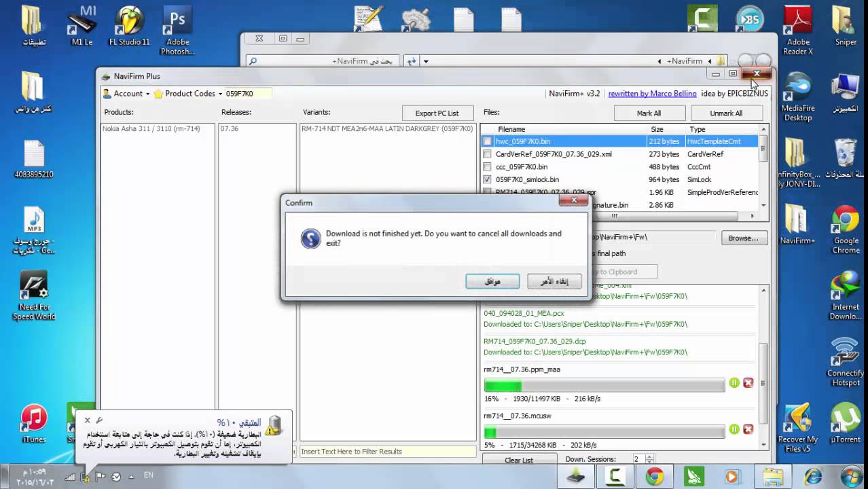This screenshot has height=489, width=868.
Task: Click the battery warning tray icon
Action: click(86, 477)
